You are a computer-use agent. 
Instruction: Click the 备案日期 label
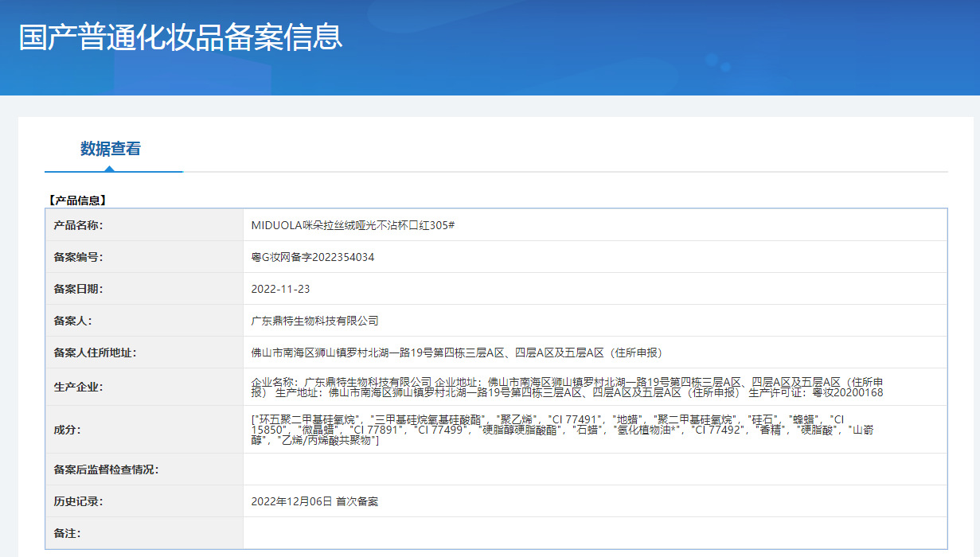coord(78,289)
